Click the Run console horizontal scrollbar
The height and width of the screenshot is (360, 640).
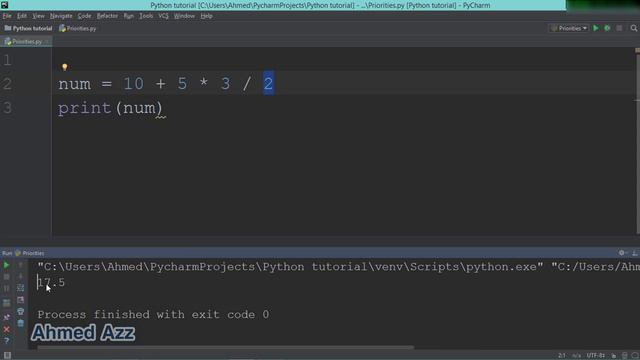click(x=225, y=348)
